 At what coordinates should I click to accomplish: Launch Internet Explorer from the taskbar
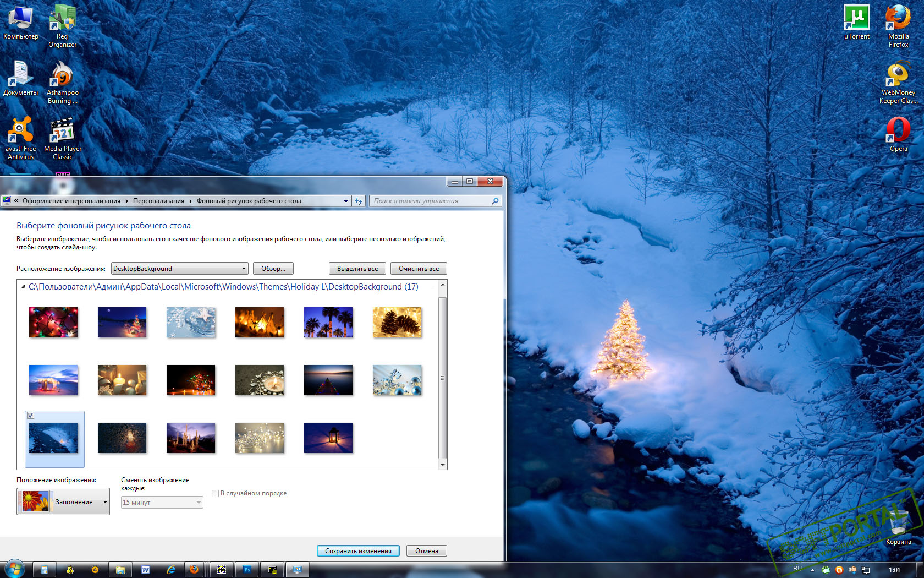pos(171,570)
